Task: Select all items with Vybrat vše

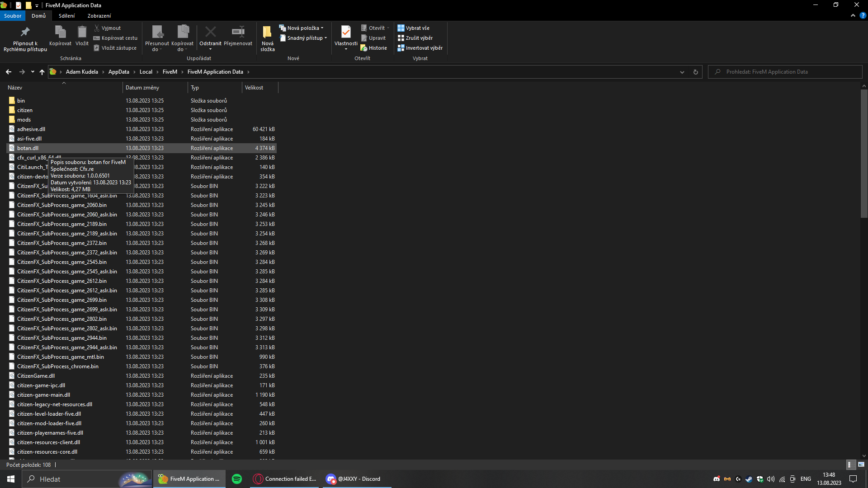Action: pyautogui.click(x=413, y=28)
